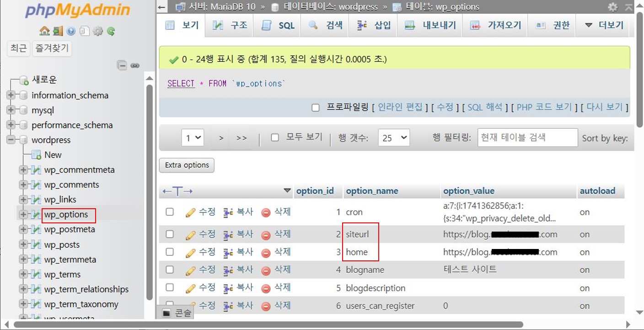
Task: Go to last page with >> button
Action: 241,138
